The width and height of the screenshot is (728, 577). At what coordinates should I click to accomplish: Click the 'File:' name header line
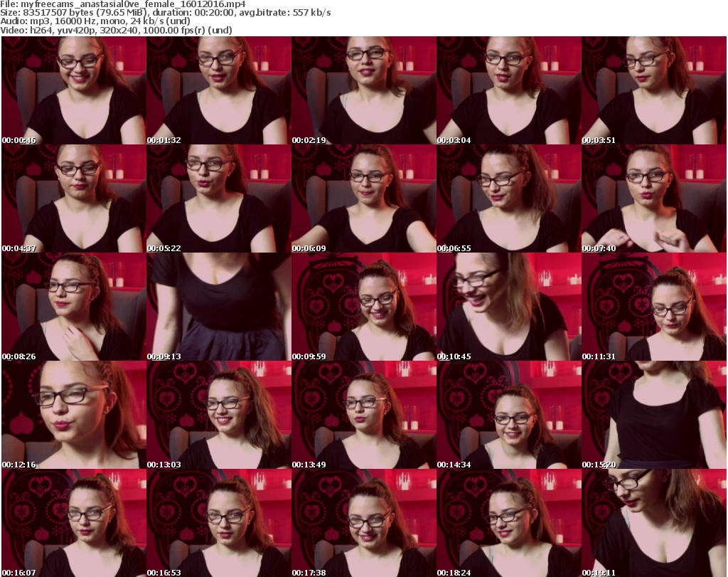(x=123, y=4)
